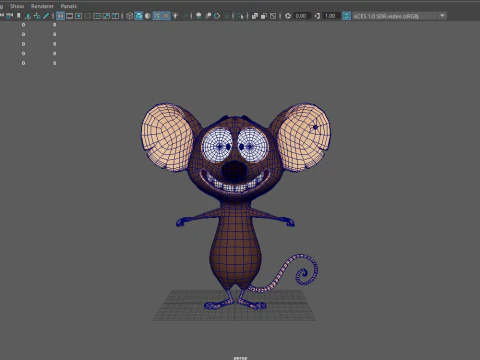
Task: Click the persp camera label
Action: click(x=240, y=358)
